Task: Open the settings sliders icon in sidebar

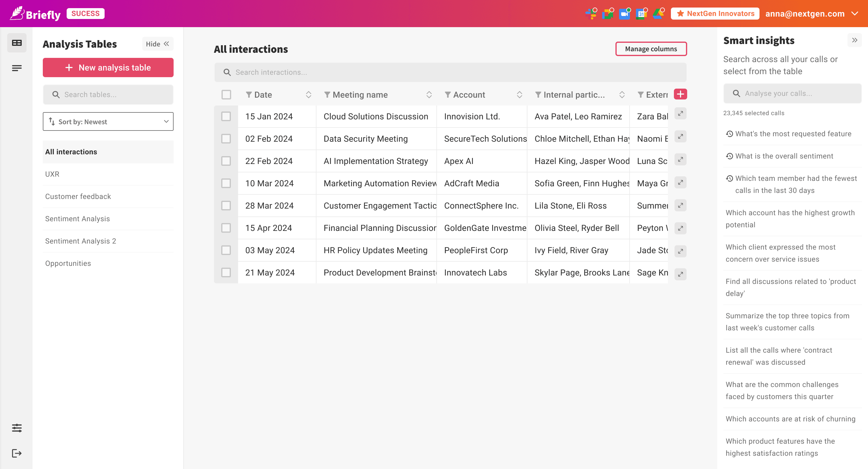Action: coord(17,428)
